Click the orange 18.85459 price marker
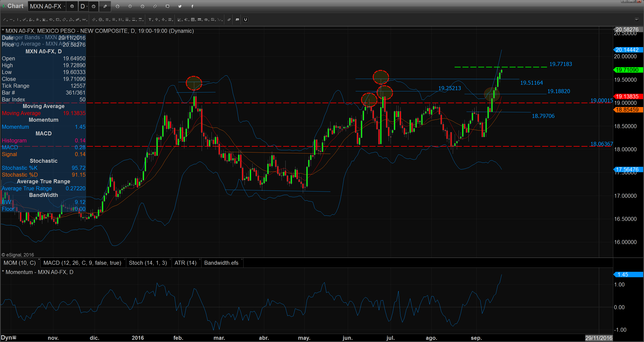This screenshot has height=342, width=644. point(628,110)
